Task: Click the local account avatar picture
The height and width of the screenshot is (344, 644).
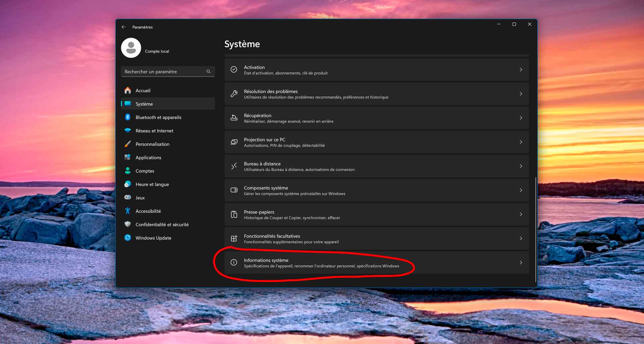Action: tap(131, 48)
